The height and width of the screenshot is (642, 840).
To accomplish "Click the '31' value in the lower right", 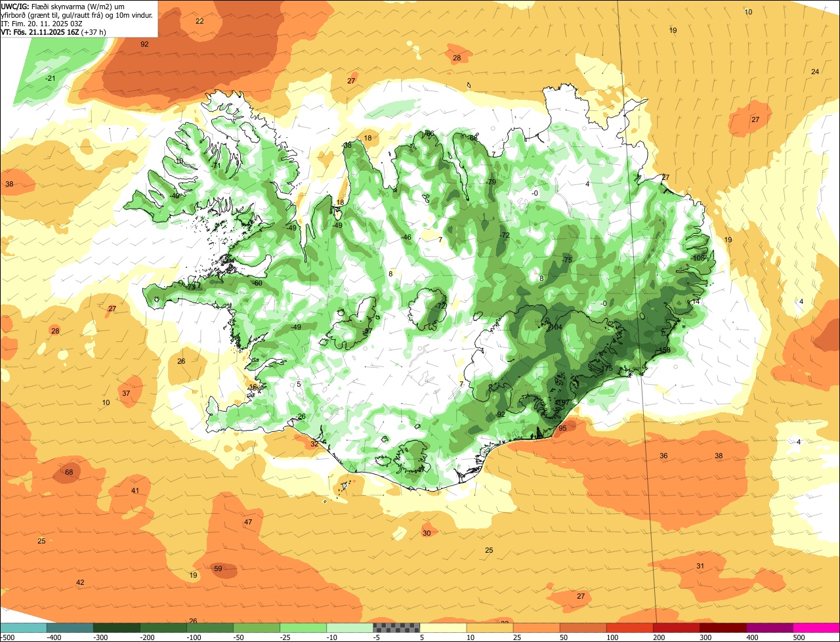I will (x=700, y=567).
